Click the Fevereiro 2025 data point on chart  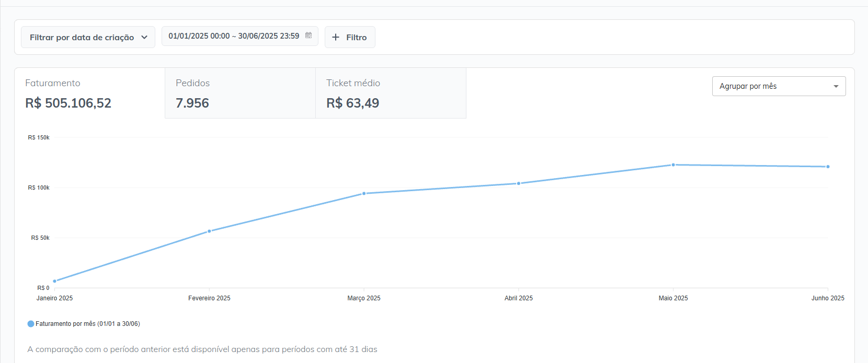click(209, 231)
